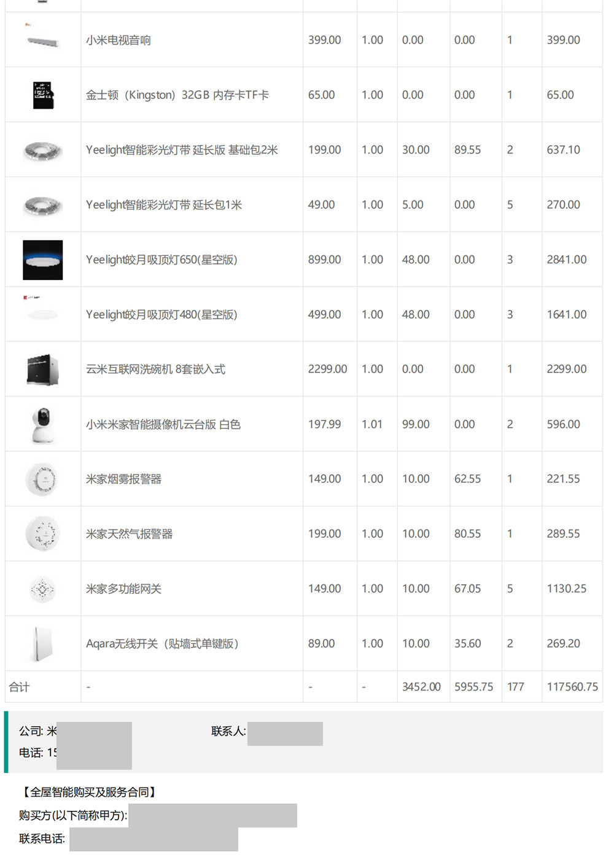Select the 米家烟雾报警器 product name
This screenshot has height=868, width=614.
pos(124,479)
